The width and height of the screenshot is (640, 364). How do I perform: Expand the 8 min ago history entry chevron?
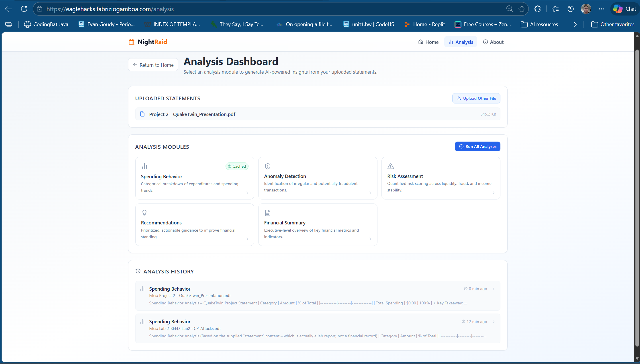click(494, 289)
